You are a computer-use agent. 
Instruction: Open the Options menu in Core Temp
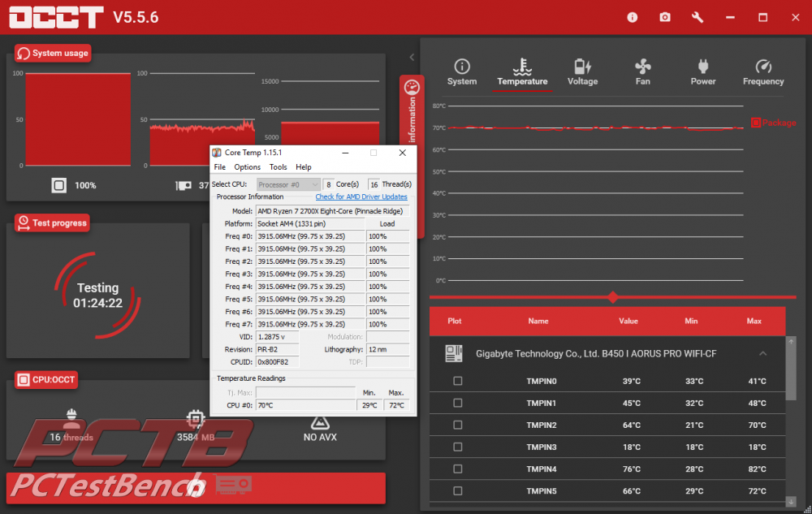247,167
